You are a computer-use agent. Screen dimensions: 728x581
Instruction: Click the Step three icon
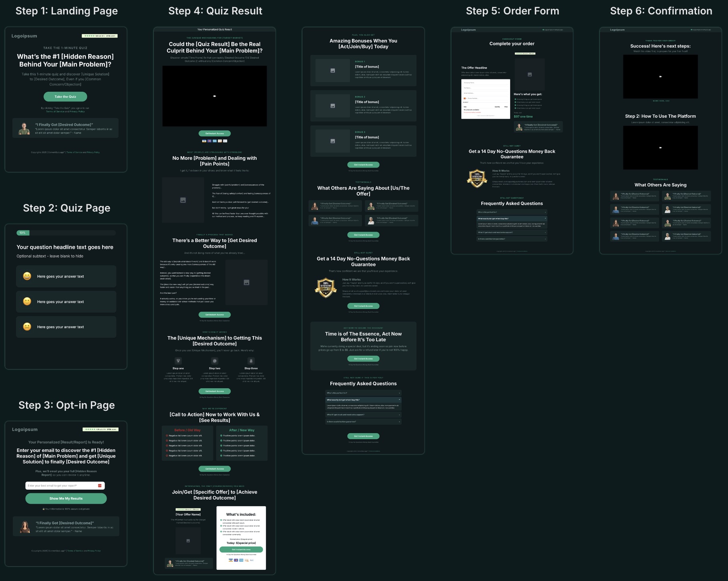(251, 361)
